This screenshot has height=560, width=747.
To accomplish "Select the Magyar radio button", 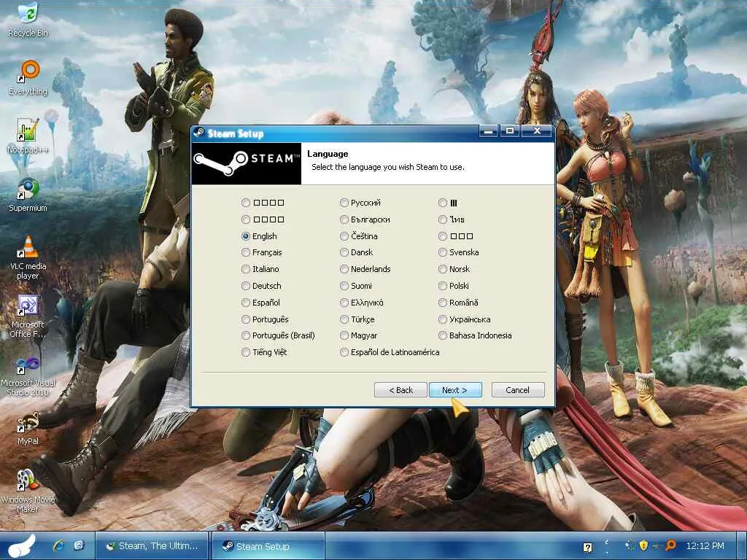I will pyautogui.click(x=359, y=335).
